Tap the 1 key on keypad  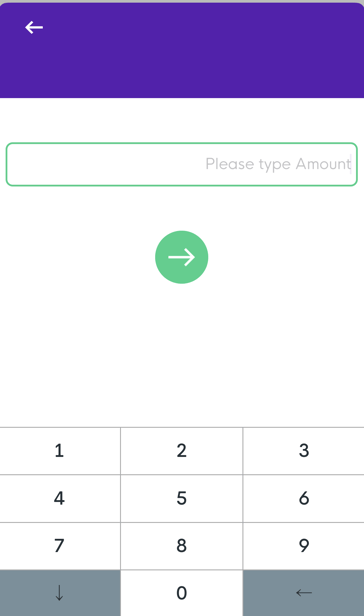(60, 451)
